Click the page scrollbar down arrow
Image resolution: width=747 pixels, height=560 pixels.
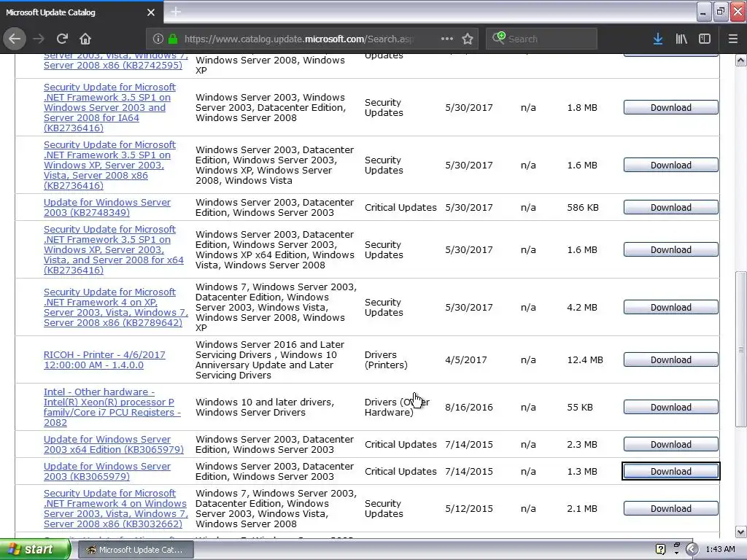coord(740,532)
